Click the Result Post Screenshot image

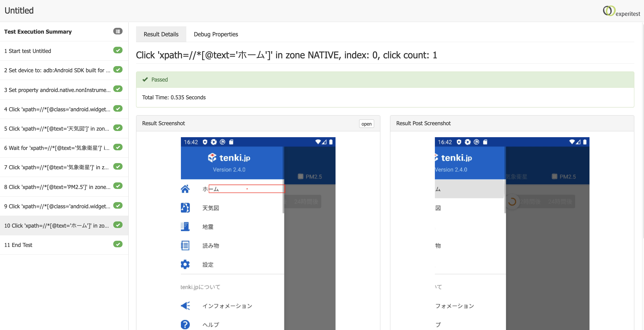[x=512, y=234]
